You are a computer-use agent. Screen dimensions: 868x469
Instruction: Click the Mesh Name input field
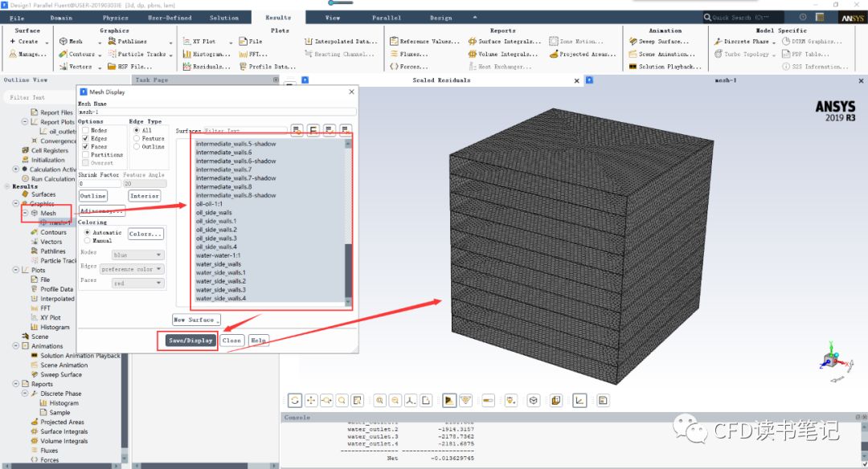[216, 112]
